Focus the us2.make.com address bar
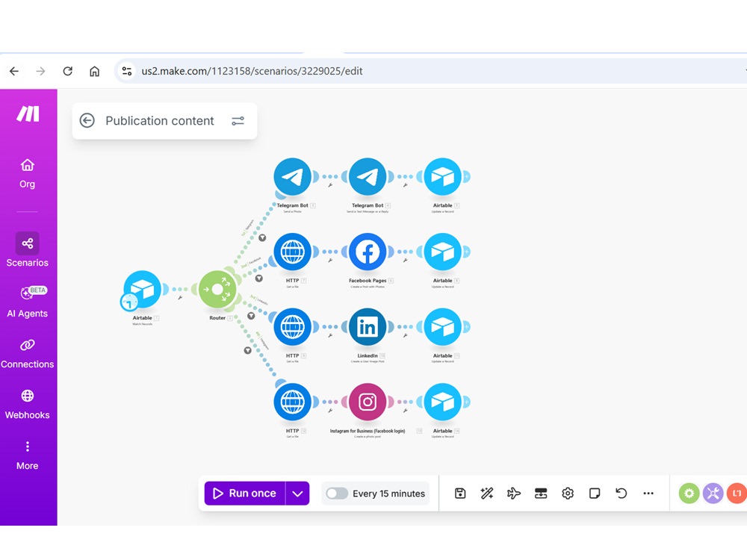The height and width of the screenshot is (560, 747). (x=252, y=71)
